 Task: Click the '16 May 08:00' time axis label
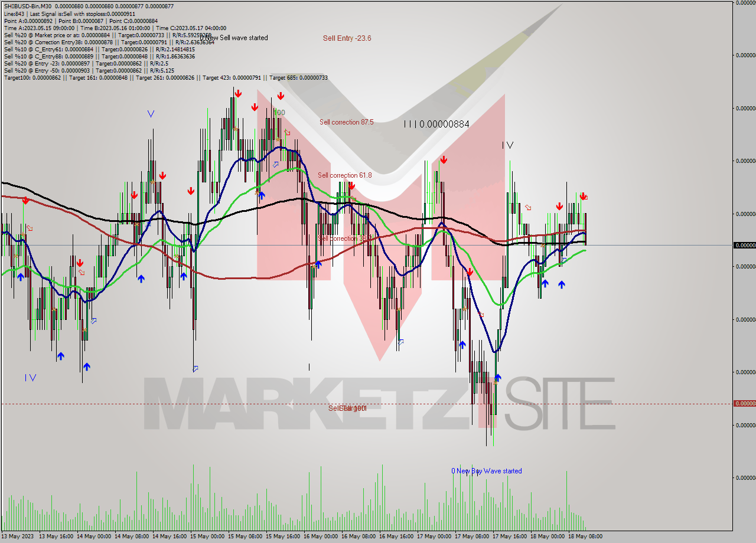pos(358,537)
